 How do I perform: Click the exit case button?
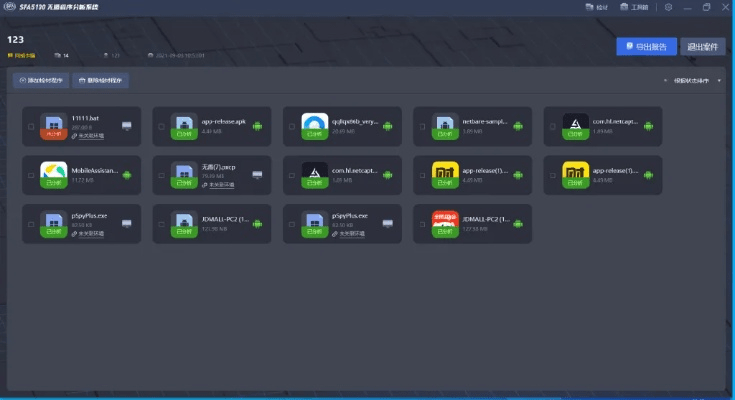pyautogui.click(x=703, y=46)
